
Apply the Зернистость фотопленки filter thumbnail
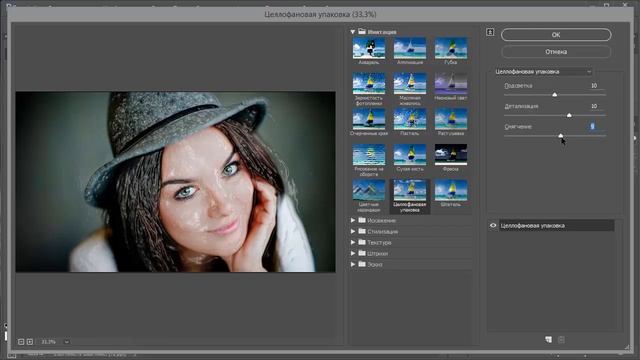coord(369,83)
